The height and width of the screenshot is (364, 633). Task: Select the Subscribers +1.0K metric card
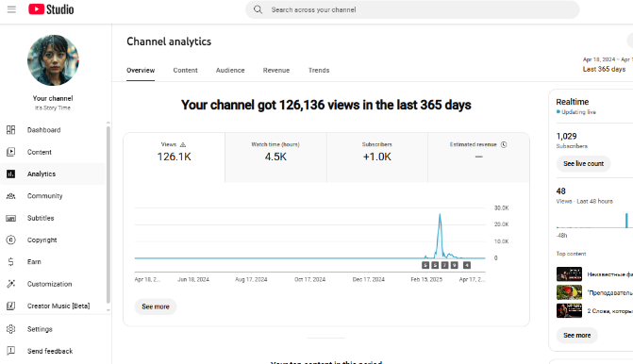click(x=377, y=157)
